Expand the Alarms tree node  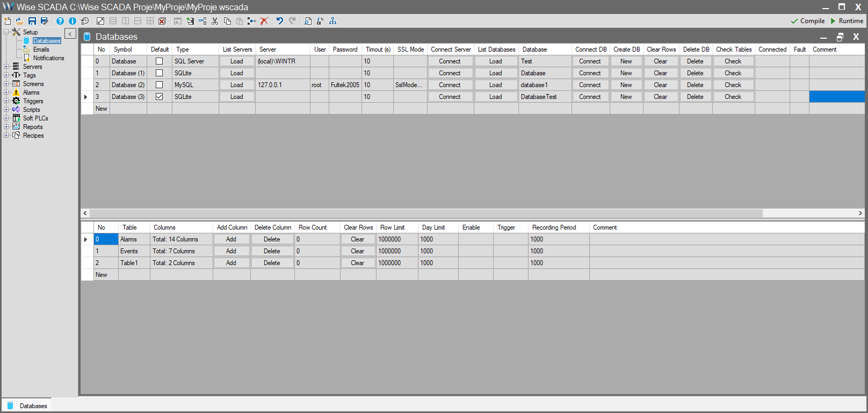click(6, 92)
